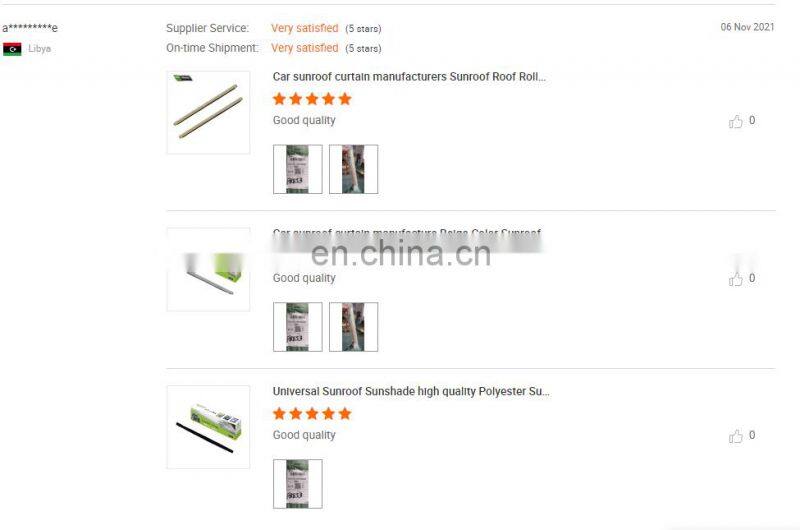The width and height of the screenshot is (800, 530).
Task: Click the Libya flag icon
Action: (x=12, y=49)
